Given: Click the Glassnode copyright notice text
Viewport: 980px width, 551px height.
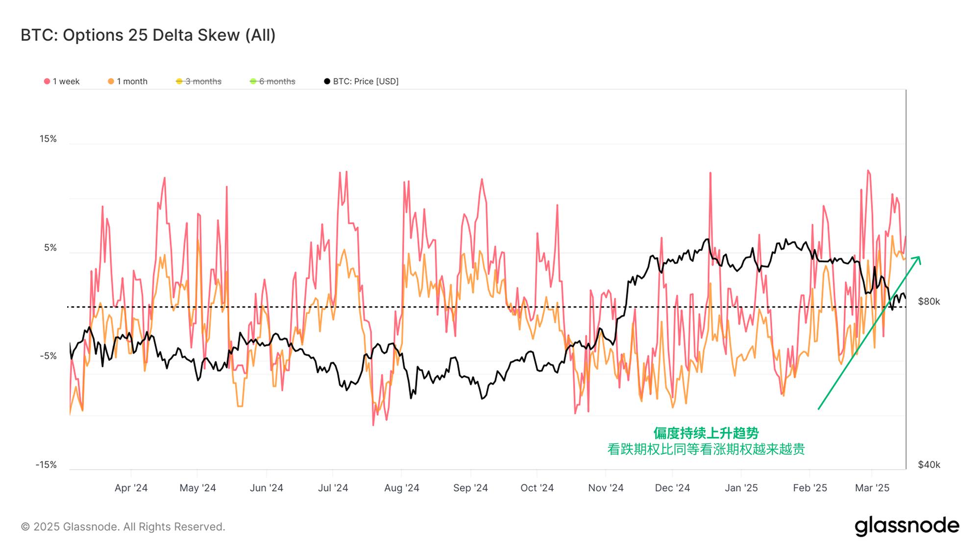Looking at the screenshot, I should tap(123, 527).
